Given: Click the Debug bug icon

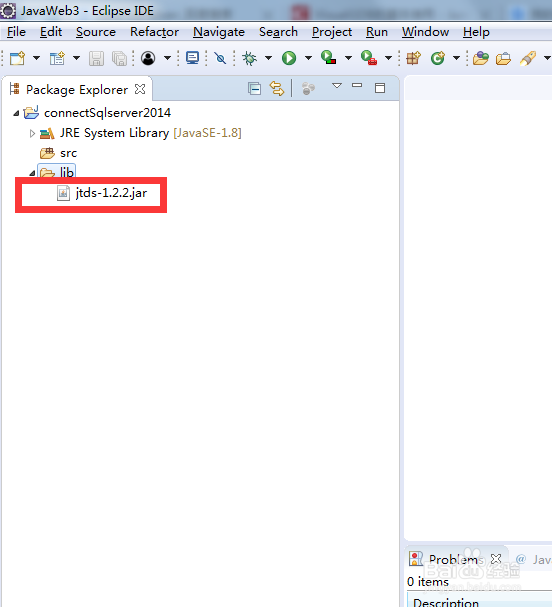Looking at the screenshot, I should pos(249,58).
